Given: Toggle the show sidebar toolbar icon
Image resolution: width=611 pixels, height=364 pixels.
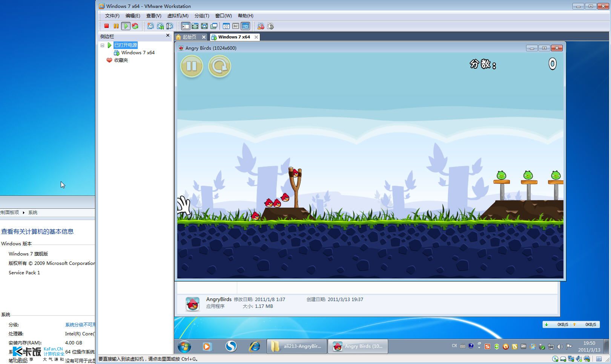Looking at the screenshot, I should pyautogui.click(x=186, y=26).
